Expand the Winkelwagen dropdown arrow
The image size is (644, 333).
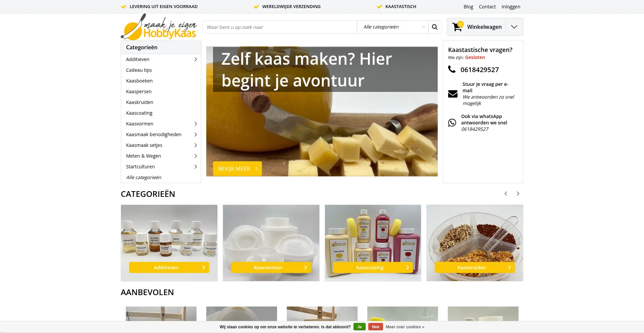pyautogui.click(x=514, y=27)
